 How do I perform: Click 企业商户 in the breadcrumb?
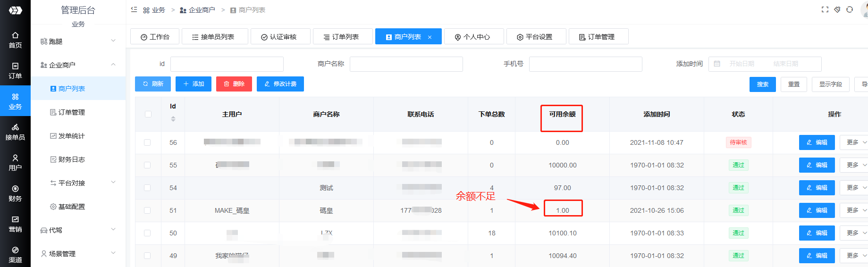click(198, 10)
